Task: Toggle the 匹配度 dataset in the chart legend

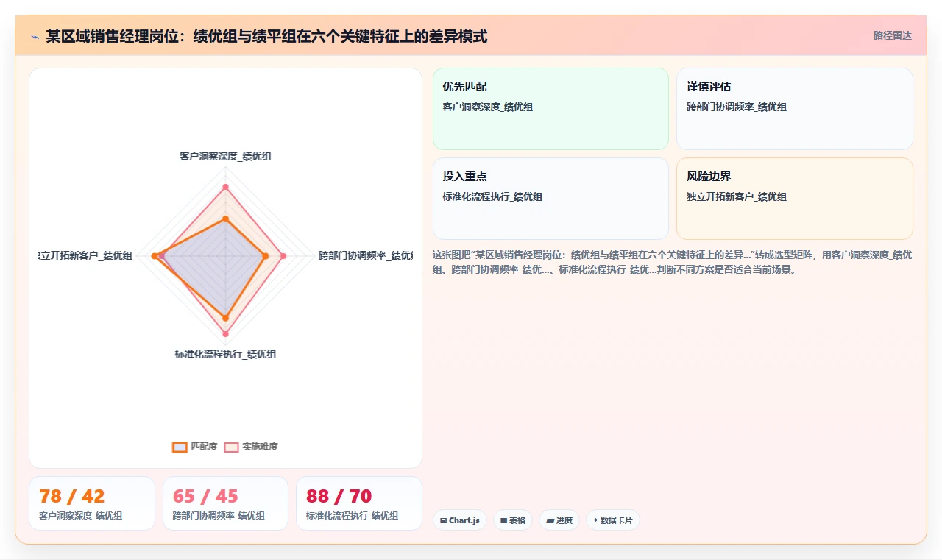Action: (195, 447)
